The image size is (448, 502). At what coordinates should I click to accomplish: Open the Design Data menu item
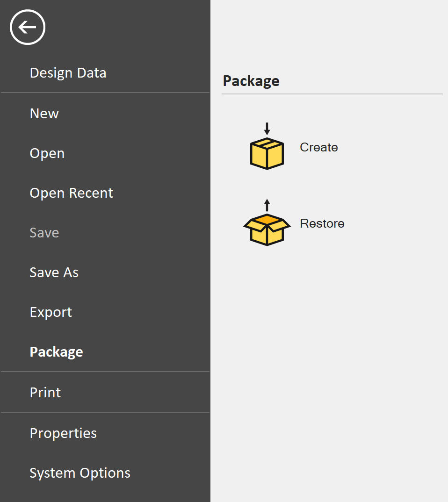coord(68,72)
